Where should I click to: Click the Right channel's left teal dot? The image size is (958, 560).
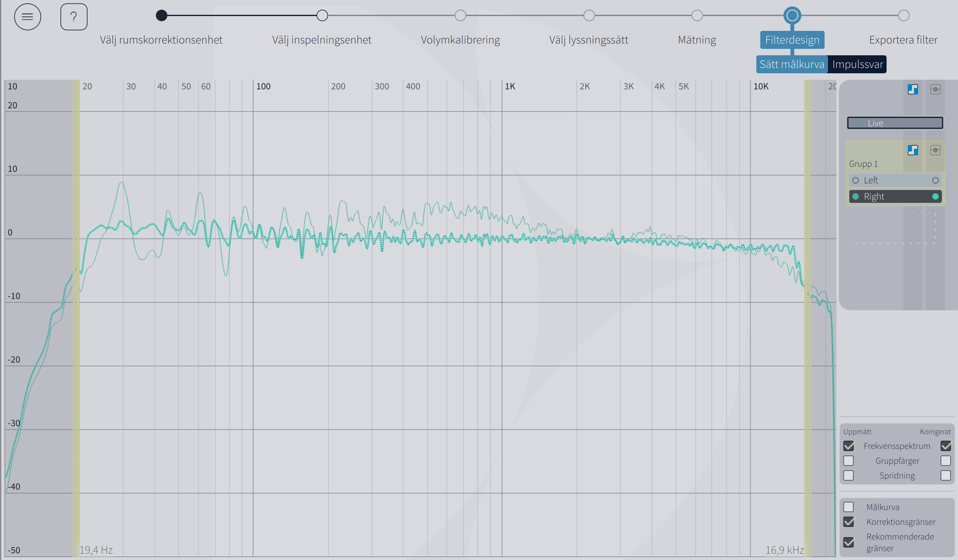pos(855,196)
